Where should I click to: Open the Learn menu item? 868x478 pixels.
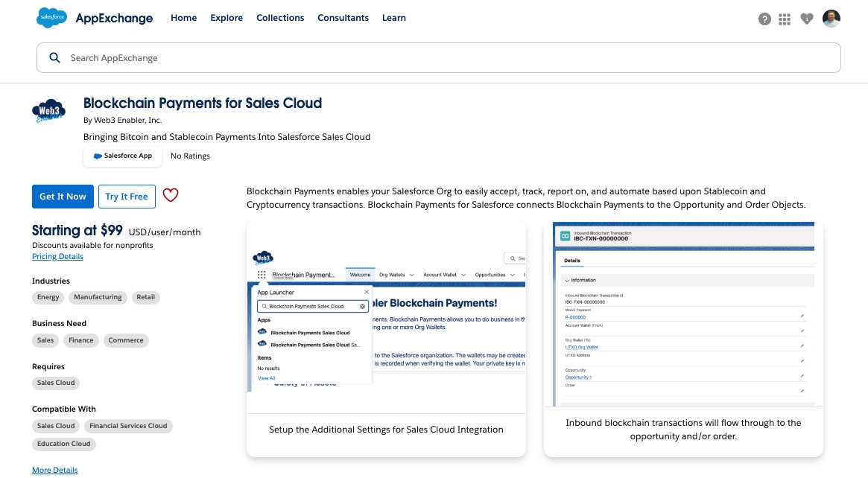[393, 18]
